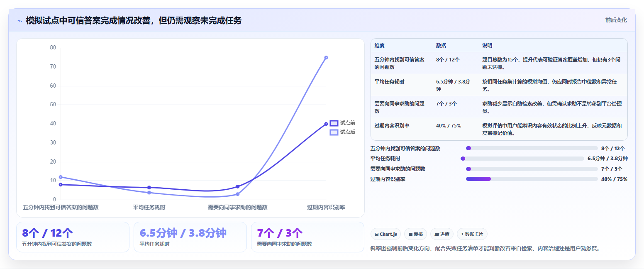Open the Chart.js chip

(385, 234)
